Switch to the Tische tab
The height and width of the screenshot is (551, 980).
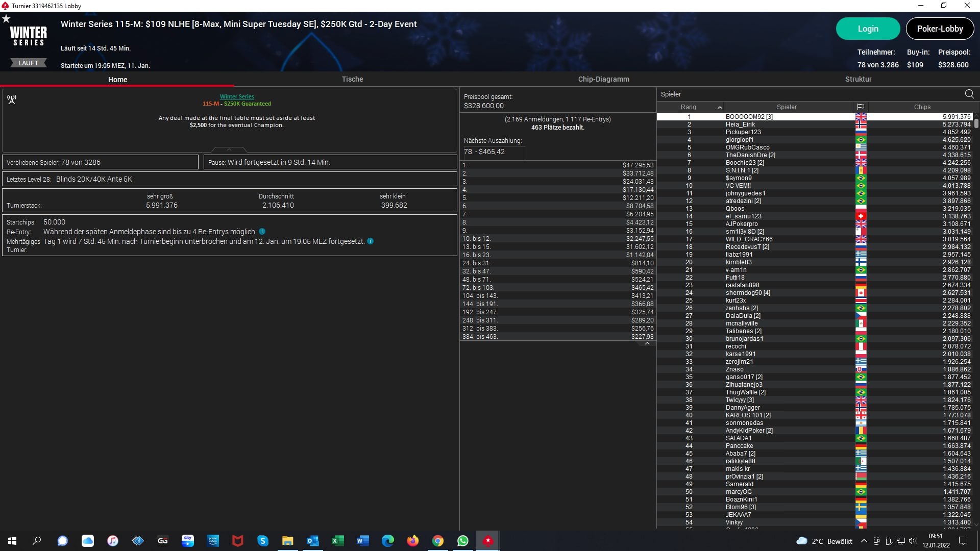352,79
